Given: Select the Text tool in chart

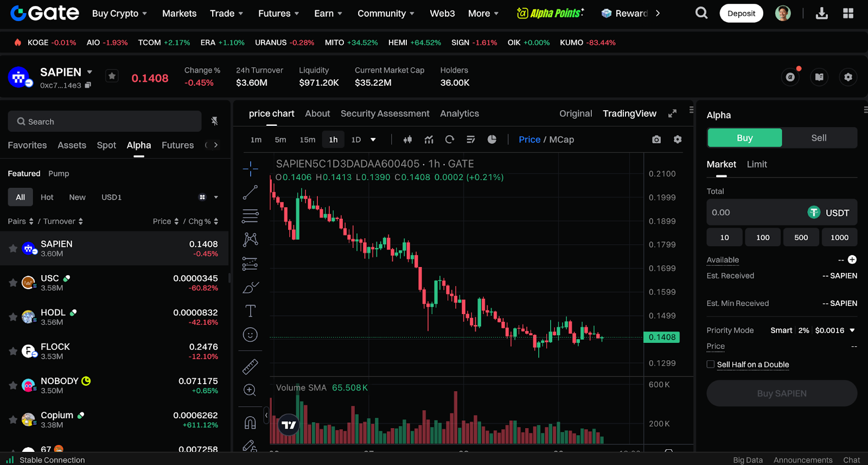Looking at the screenshot, I should click(x=250, y=311).
